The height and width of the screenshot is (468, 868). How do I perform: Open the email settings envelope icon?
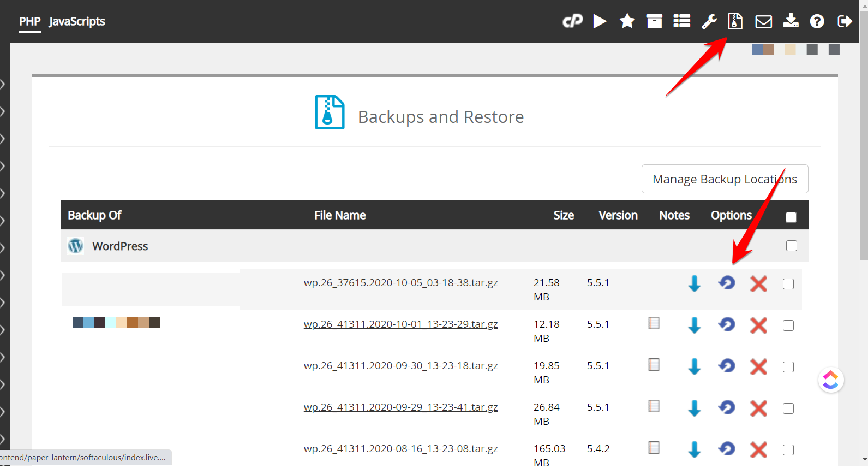[763, 21]
